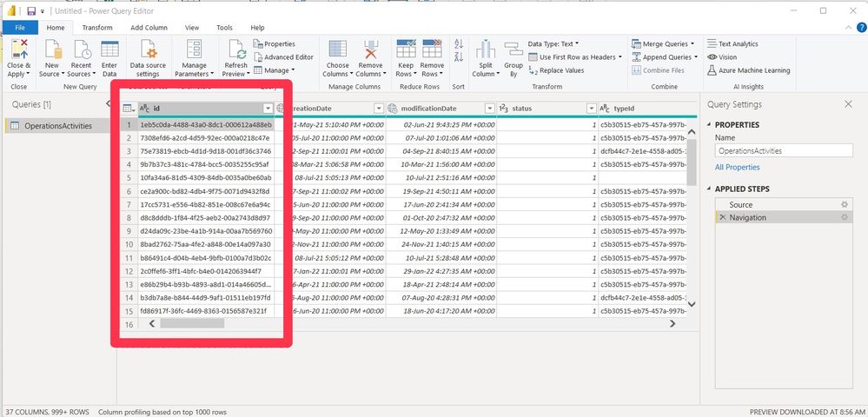The image size is (868, 417).
Task: Click the Enter Data icon
Action: [109, 50]
